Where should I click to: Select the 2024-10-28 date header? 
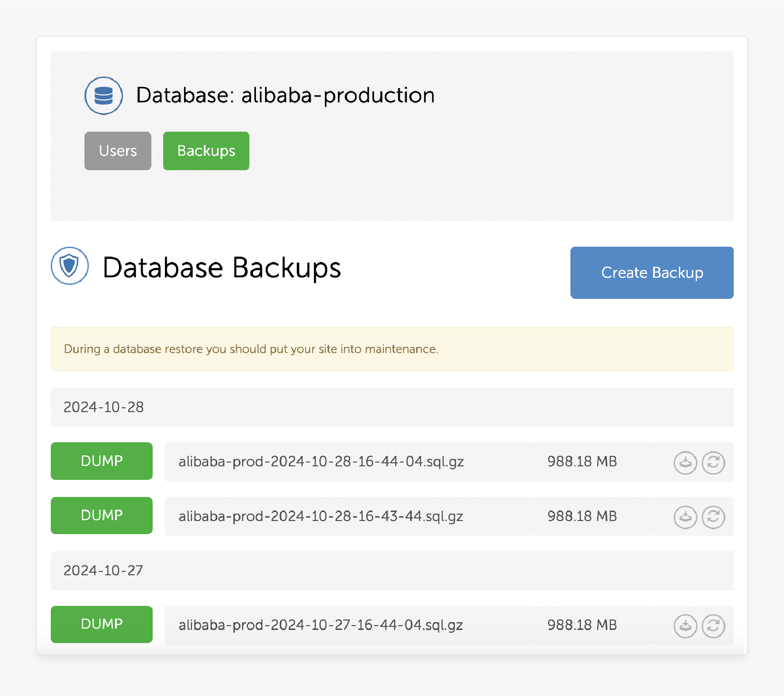[392, 407]
